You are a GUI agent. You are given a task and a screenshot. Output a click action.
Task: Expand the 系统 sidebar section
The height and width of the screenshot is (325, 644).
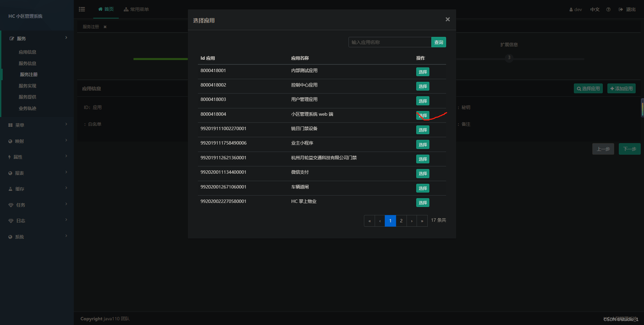pyautogui.click(x=37, y=237)
